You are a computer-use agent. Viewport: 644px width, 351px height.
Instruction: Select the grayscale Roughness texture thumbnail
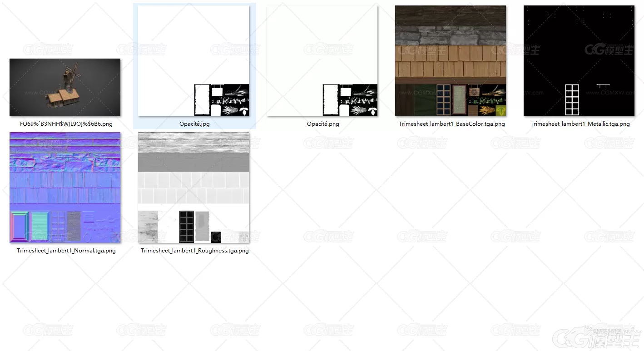(x=193, y=188)
